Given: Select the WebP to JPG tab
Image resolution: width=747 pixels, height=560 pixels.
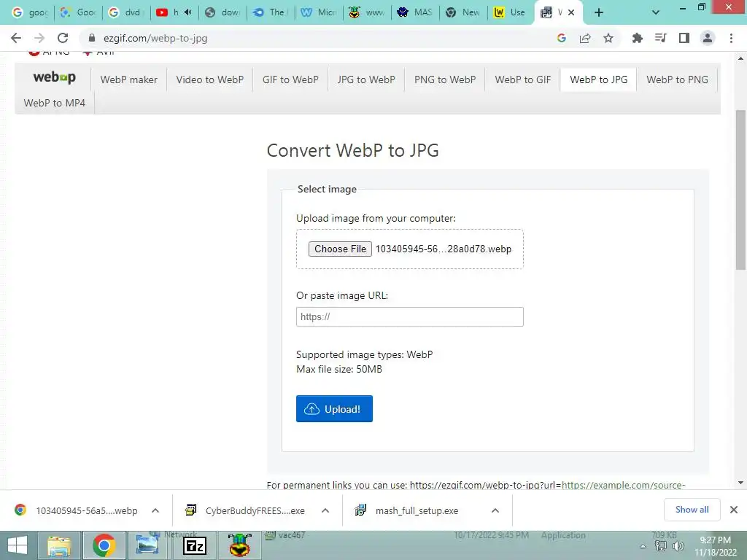Looking at the screenshot, I should tap(598, 79).
